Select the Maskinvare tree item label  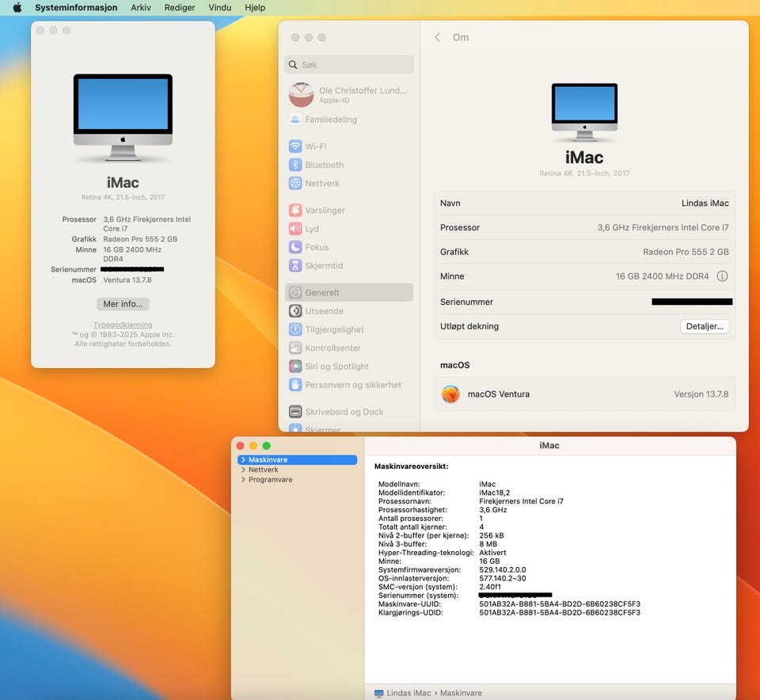[x=268, y=459]
